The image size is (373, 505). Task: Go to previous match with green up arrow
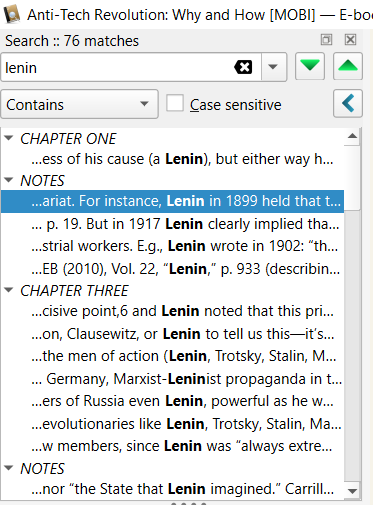coord(348,66)
